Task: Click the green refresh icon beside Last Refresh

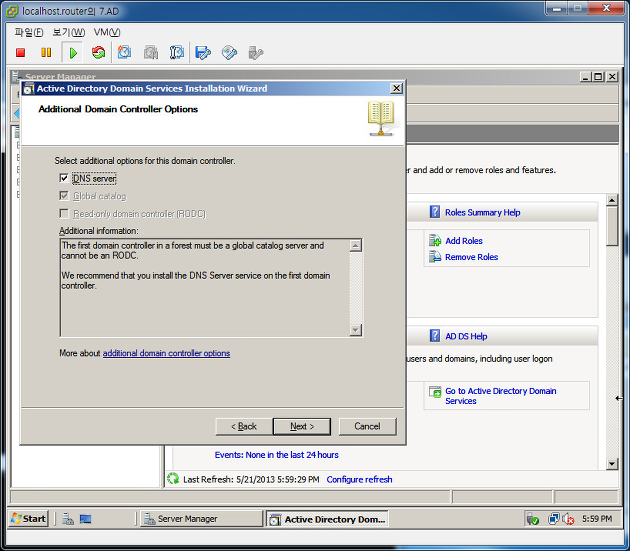Action: tap(173, 479)
